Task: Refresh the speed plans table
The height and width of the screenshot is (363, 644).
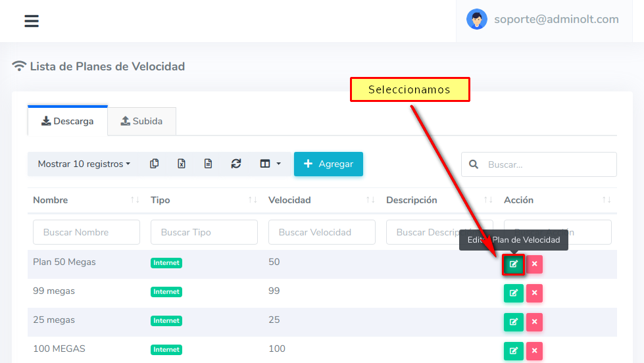Action: coord(235,164)
